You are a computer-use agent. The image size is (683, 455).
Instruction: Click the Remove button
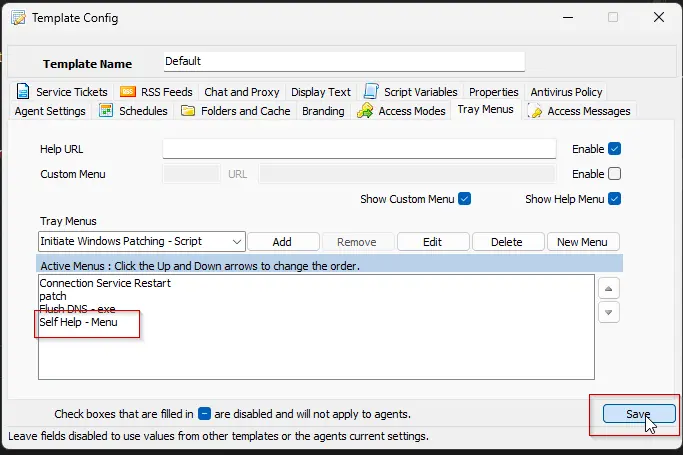358,242
